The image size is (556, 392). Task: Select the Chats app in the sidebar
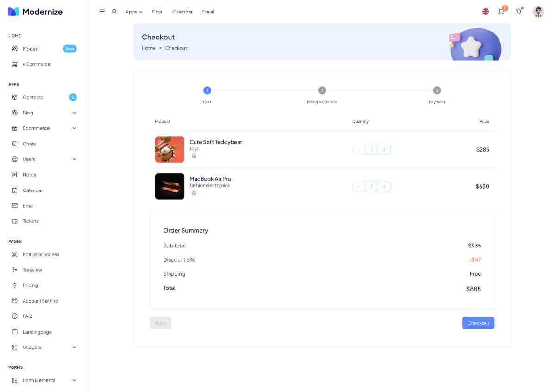pos(29,144)
